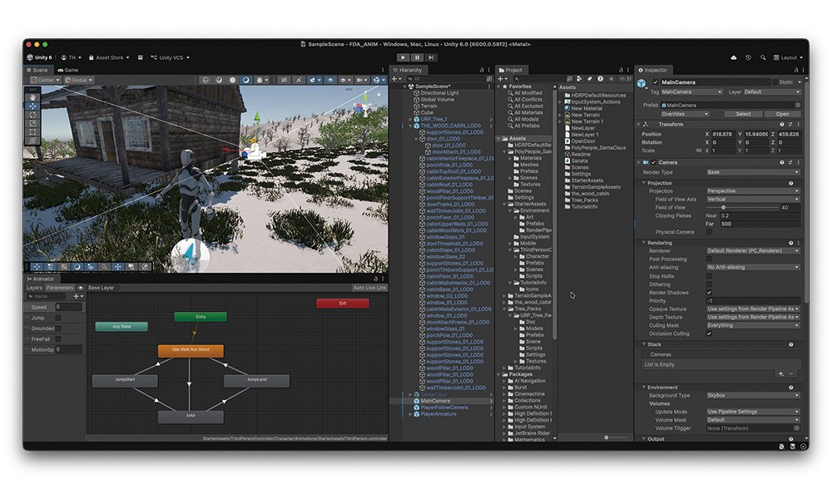Open the Background Type Skybox dropdown

tap(753, 395)
